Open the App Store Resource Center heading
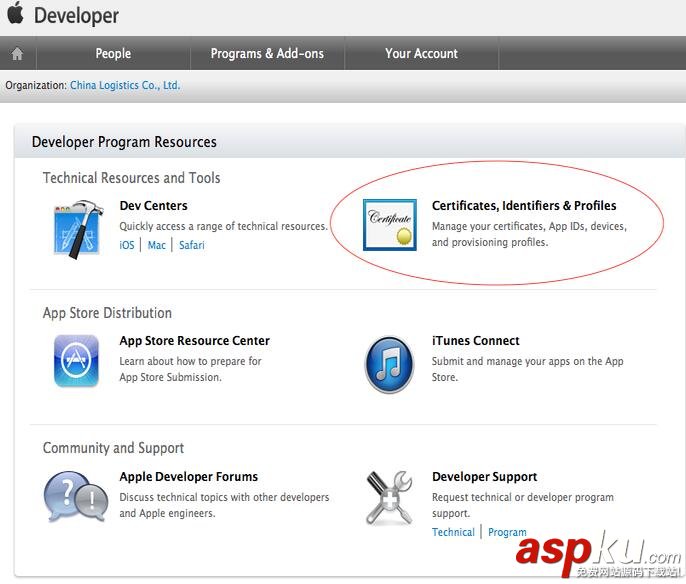This screenshot has height=584, width=686. coord(195,341)
